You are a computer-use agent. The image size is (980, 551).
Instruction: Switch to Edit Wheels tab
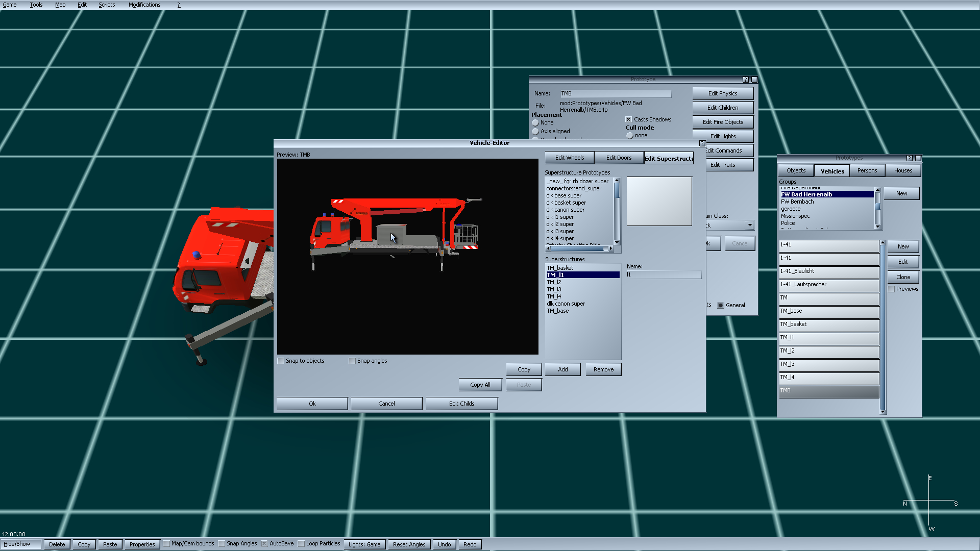click(x=569, y=158)
